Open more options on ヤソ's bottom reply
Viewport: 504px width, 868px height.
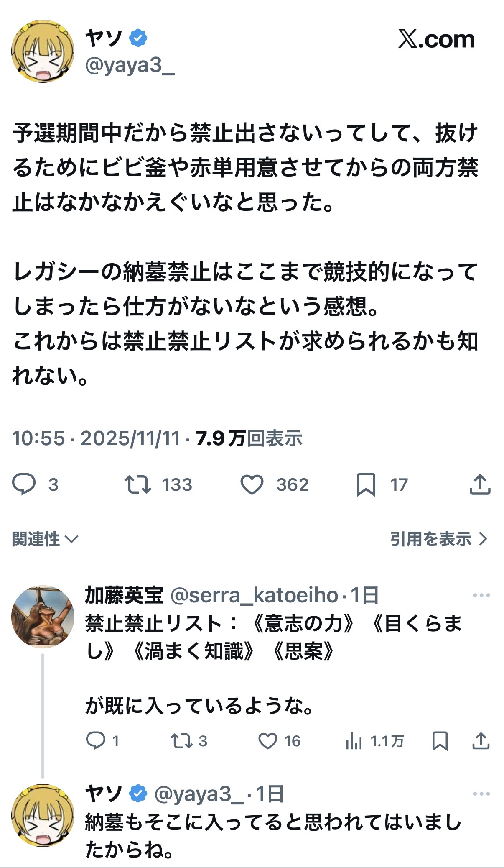pyautogui.click(x=481, y=794)
